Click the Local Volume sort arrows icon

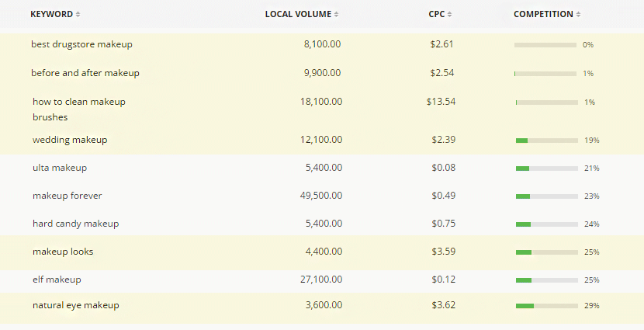click(337, 15)
